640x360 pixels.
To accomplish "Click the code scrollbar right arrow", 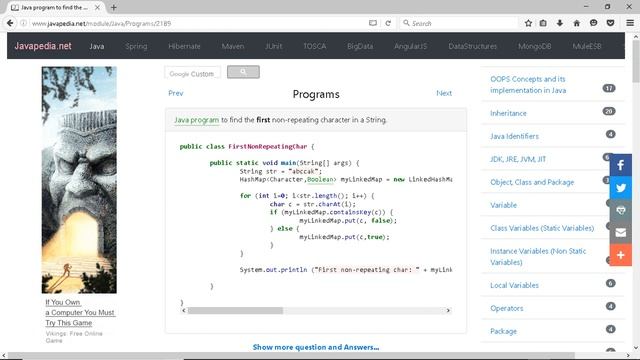I will click(448, 311).
